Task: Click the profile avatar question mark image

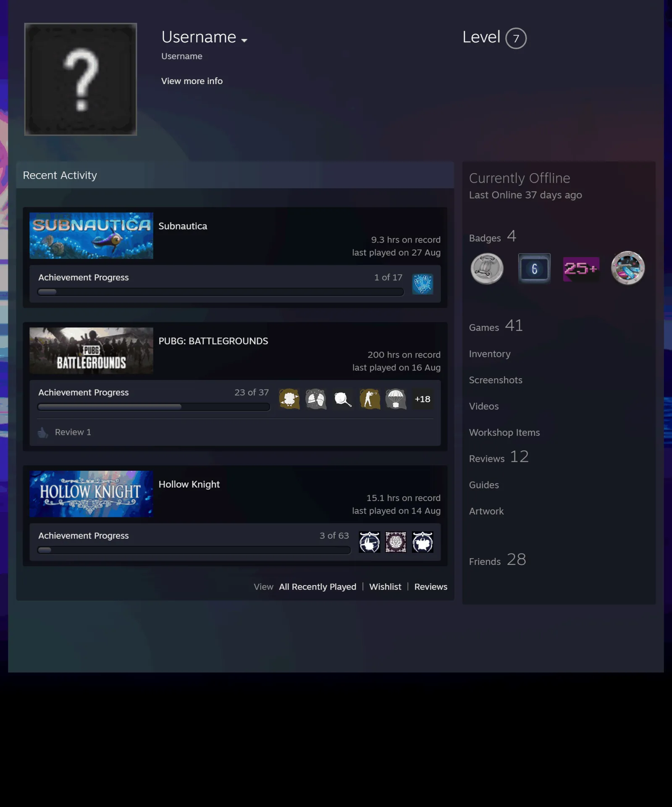Action: point(81,79)
